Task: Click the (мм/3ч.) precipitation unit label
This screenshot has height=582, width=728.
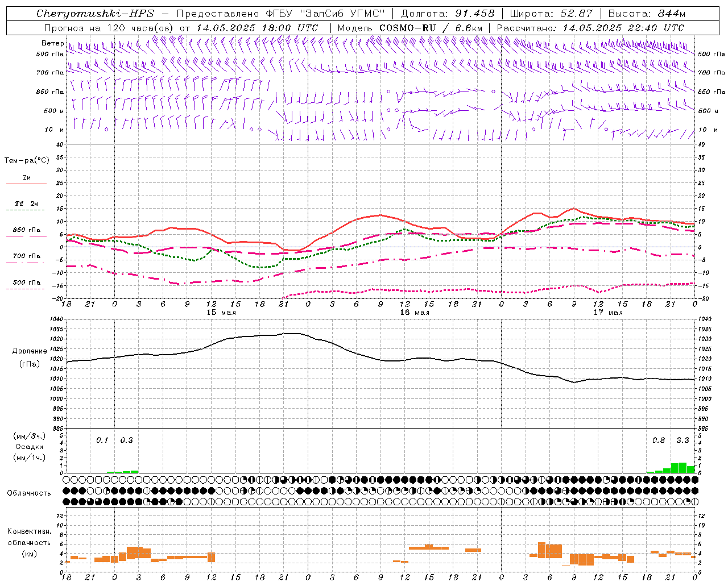Action: [x=28, y=436]
